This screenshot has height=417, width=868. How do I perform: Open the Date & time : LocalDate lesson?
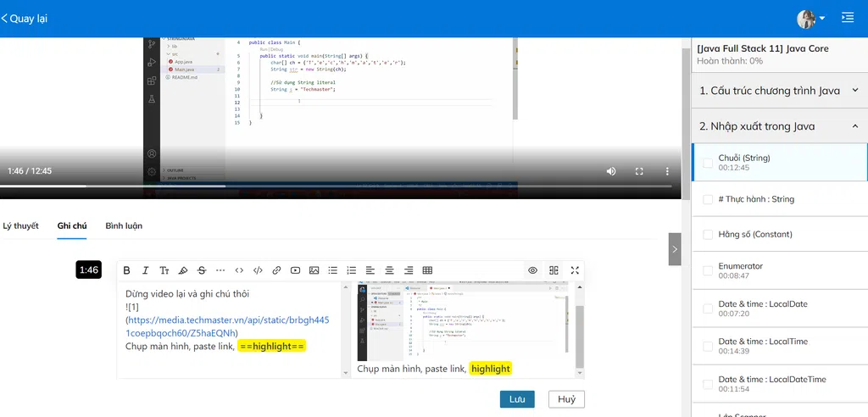[x=763, y=304]
